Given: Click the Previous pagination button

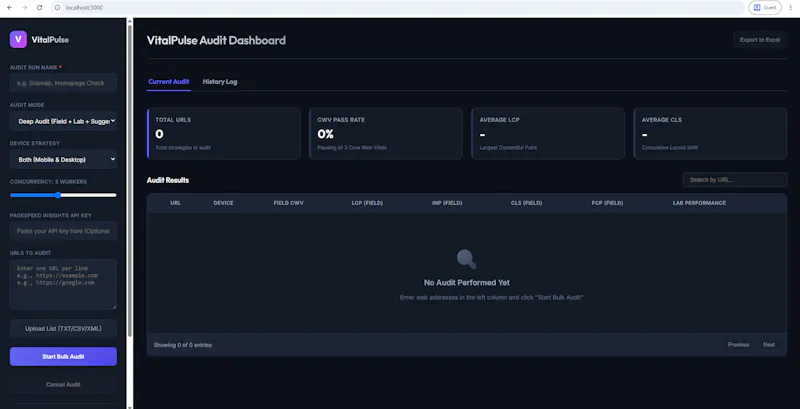Looking at the screenshot, I should (738, 345).
